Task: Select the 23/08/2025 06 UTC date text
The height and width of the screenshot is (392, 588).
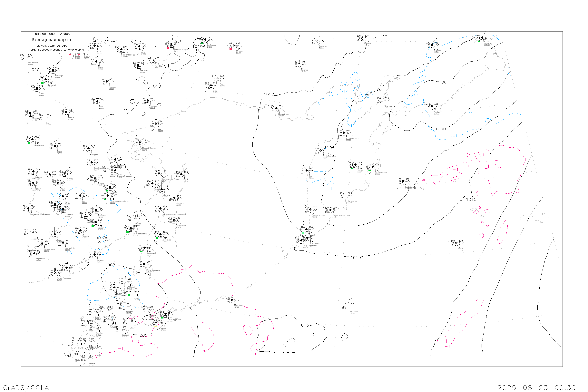Action: pyautogui.click(x=52, y=46)
